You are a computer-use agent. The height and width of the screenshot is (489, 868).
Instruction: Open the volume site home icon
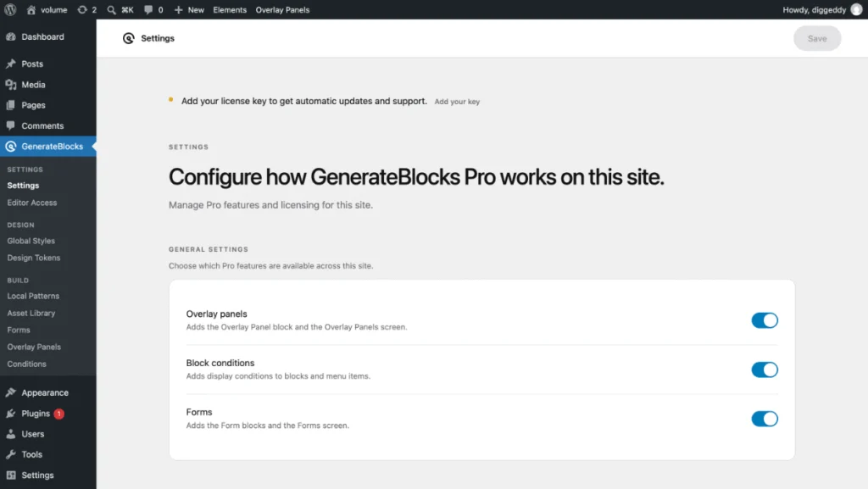(31, 9)
